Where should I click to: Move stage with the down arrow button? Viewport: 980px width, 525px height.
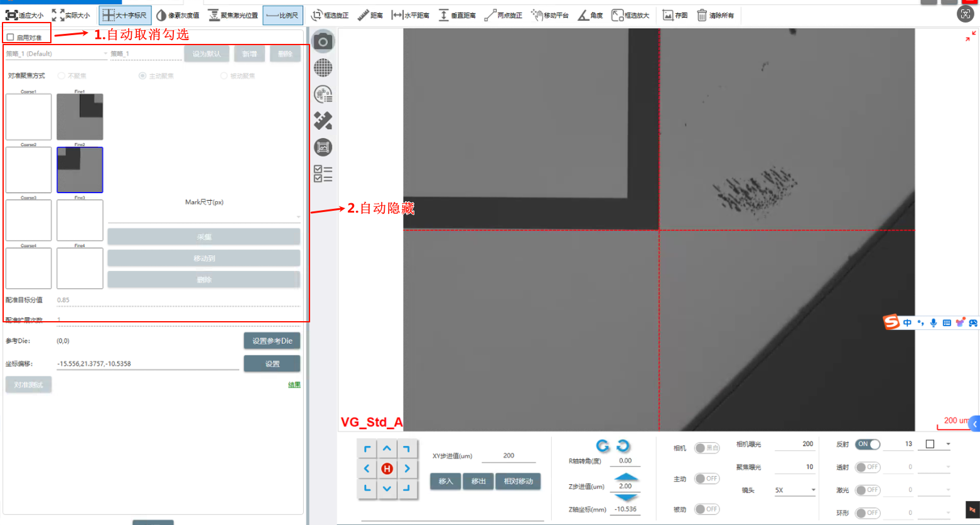(x=387, y=488)
